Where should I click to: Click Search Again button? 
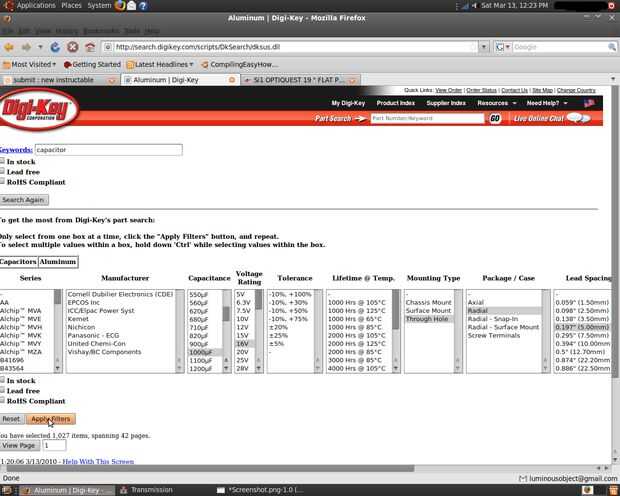pos(24,200)
